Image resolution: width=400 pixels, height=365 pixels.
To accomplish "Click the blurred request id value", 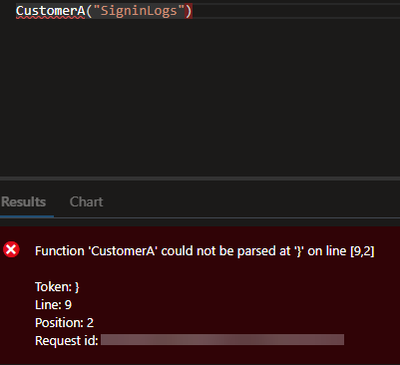I will coord(222,340).
